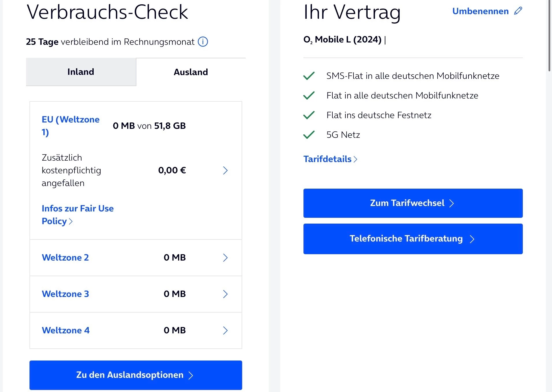Expand the Weltzone 3 row chevron
This screenshot has width=552, height=392.
pos(225,294)
